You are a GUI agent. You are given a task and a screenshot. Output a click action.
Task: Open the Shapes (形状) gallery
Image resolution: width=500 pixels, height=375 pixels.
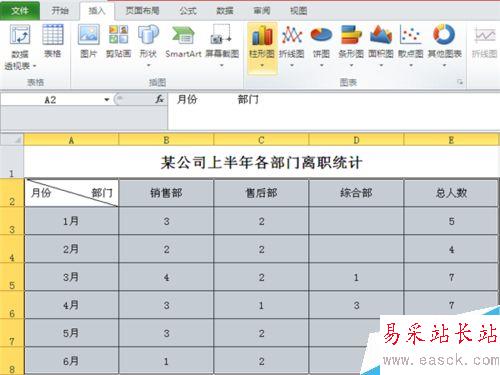(148, 45)
